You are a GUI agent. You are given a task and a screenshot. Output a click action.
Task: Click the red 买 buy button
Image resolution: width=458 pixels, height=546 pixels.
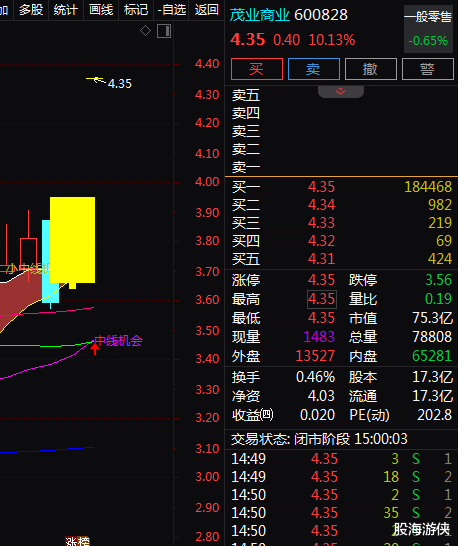tap(257, 69)
